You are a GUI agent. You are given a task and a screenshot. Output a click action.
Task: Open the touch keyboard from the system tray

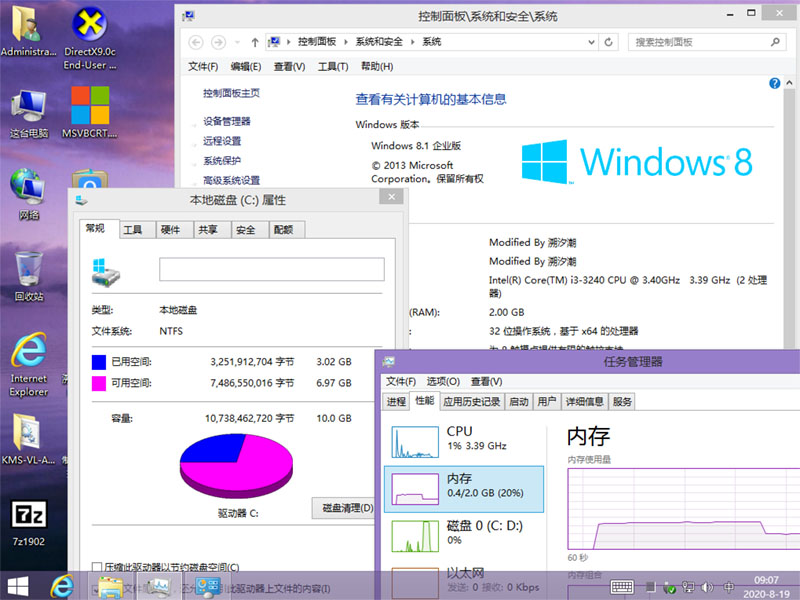(622, 587)
